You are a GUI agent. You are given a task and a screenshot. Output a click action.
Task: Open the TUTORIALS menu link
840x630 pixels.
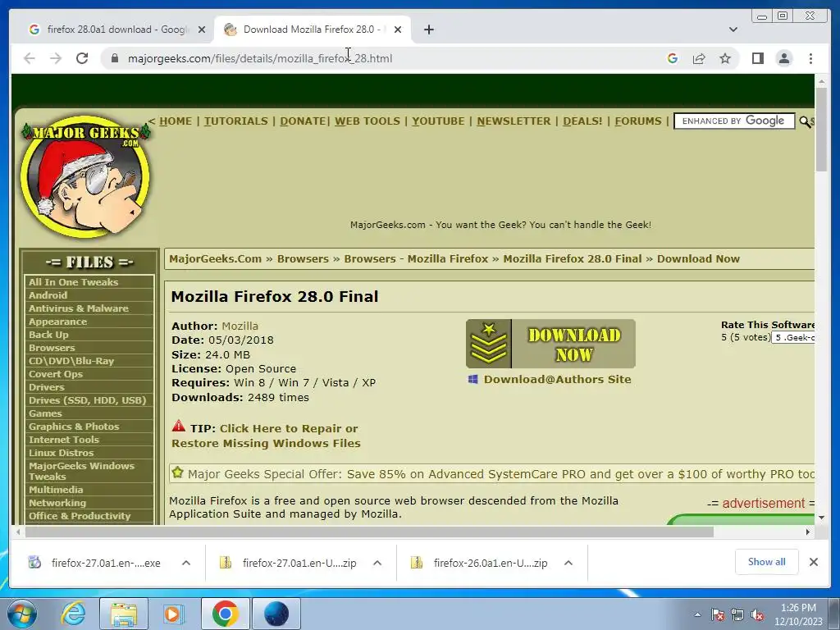click(x=235, y=121)
